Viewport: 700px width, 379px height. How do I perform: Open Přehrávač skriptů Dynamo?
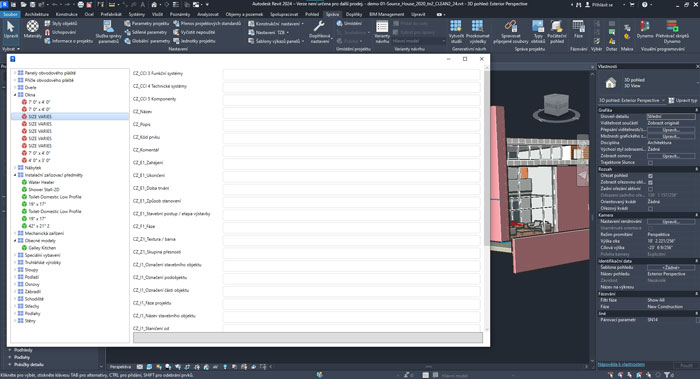(x=672, y=32)
